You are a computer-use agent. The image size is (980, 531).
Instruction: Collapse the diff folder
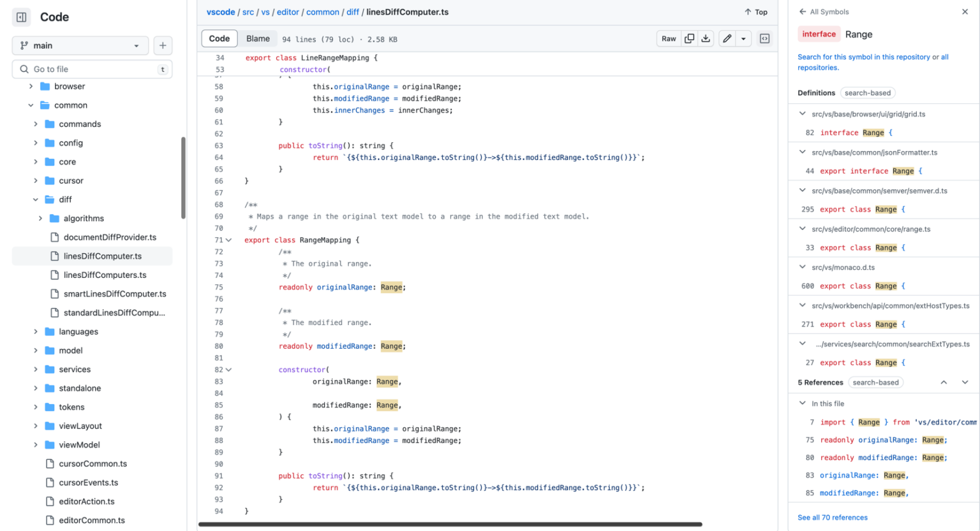coord(36,200)
